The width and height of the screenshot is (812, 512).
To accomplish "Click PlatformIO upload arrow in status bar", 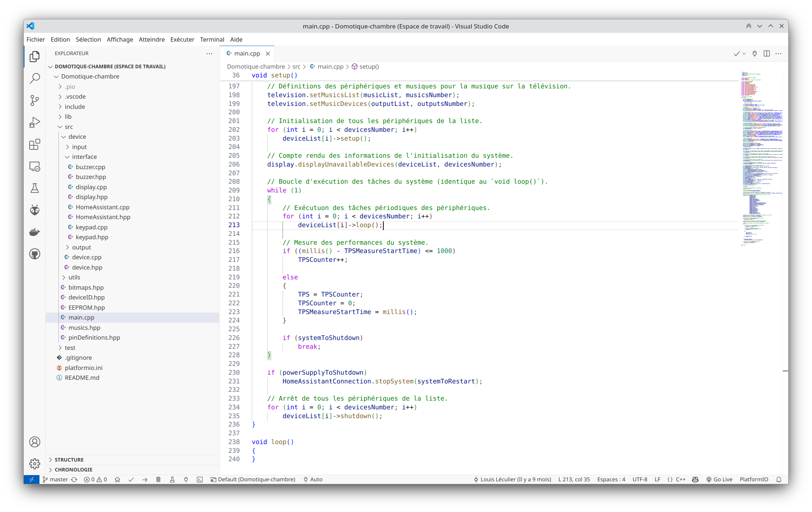I will 145,479.
